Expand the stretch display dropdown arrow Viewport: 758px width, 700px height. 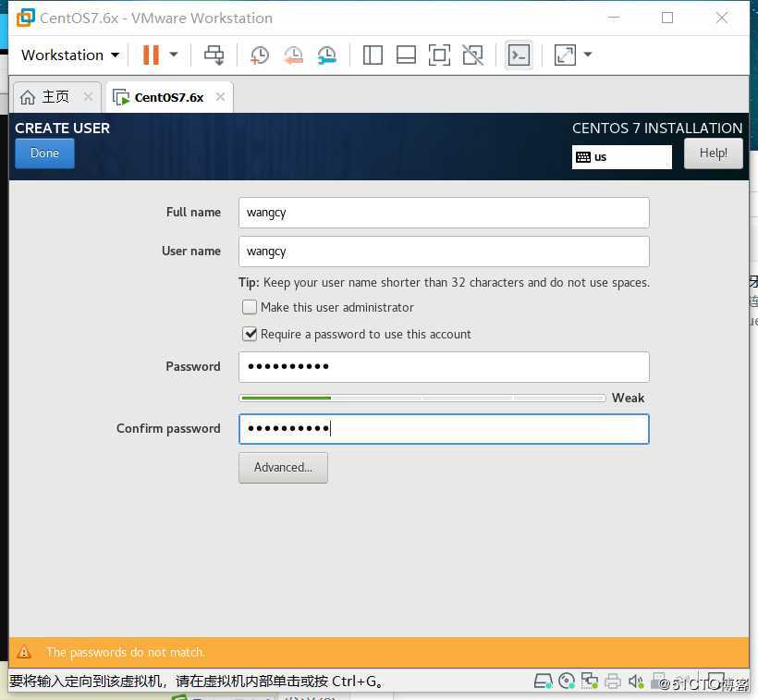coord(588,55)
